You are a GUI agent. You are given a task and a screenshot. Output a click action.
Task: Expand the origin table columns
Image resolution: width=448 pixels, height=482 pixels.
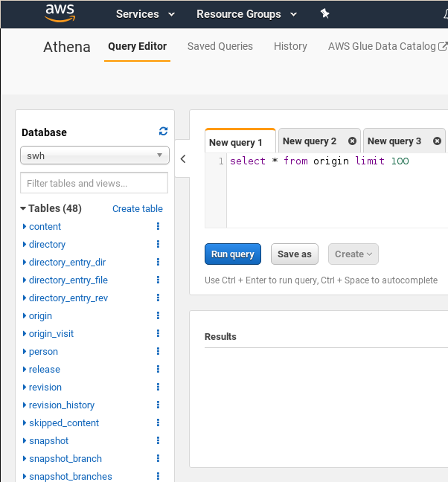click(x=25, y=315)
